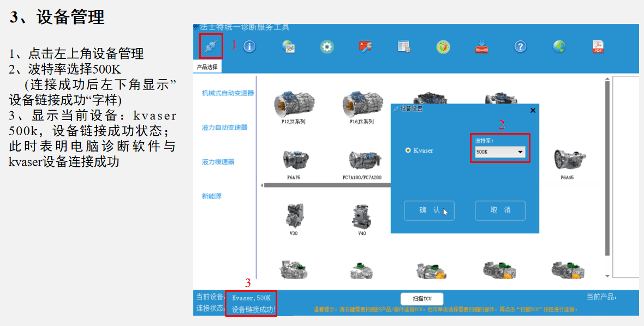Pick the V30 retarder thumbnail
The width and height of the screenshot is (644, 326).
(294, 216)
